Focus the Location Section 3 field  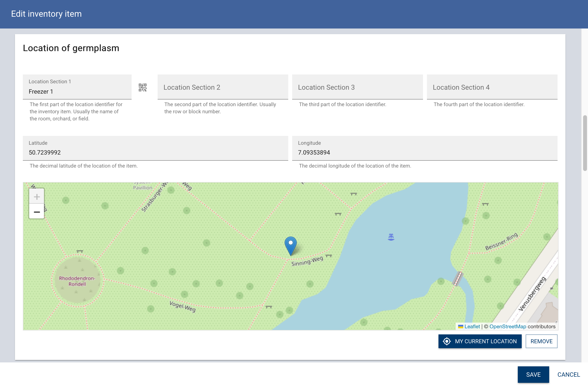(357, 87)
